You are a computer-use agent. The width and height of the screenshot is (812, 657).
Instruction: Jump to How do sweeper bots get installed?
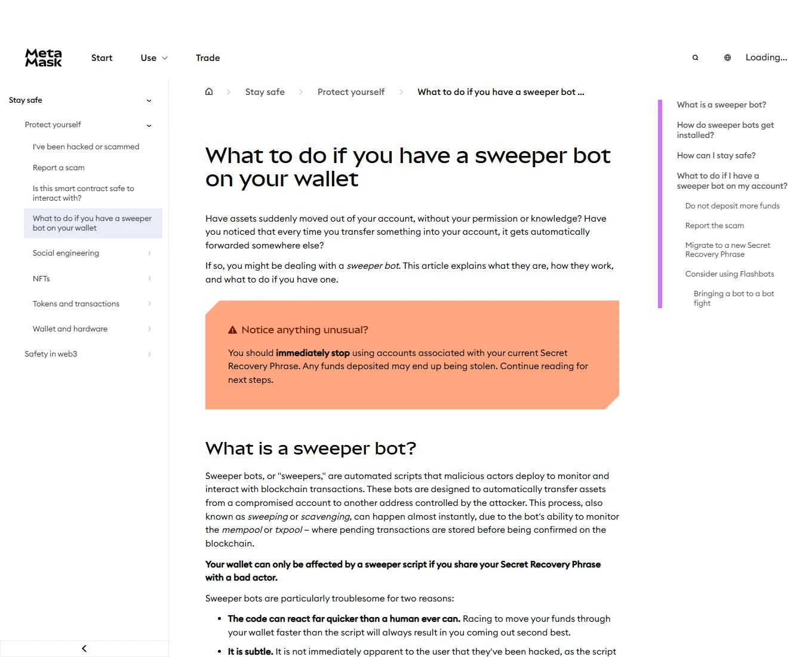(725, 130)
